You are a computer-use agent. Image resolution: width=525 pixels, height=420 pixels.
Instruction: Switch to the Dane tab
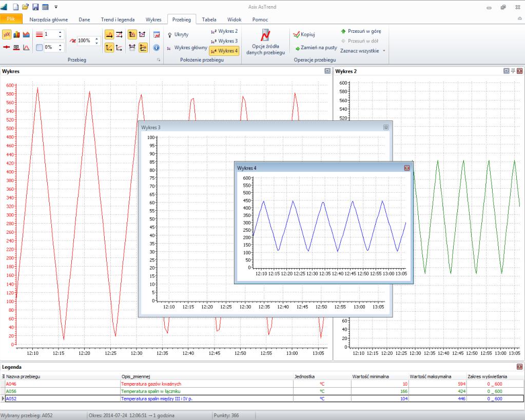pyautogui.click(x=84, y=19)
